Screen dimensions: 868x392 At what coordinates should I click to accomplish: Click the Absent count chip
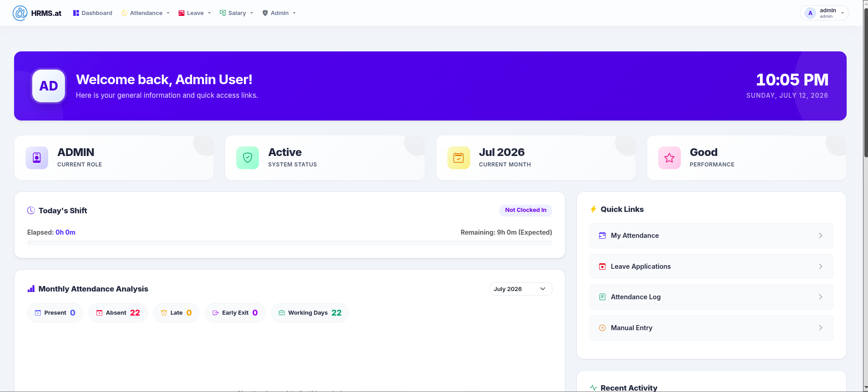[x=118, y=313]
